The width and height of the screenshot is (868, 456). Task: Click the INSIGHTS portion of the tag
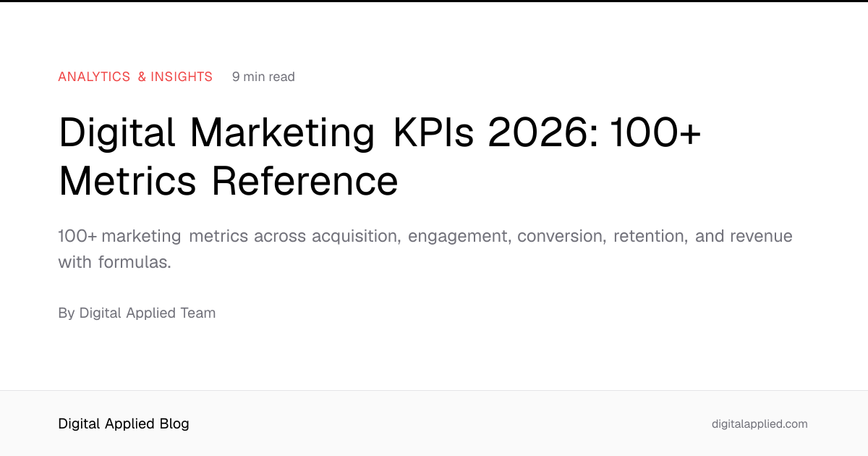point(181,77)
